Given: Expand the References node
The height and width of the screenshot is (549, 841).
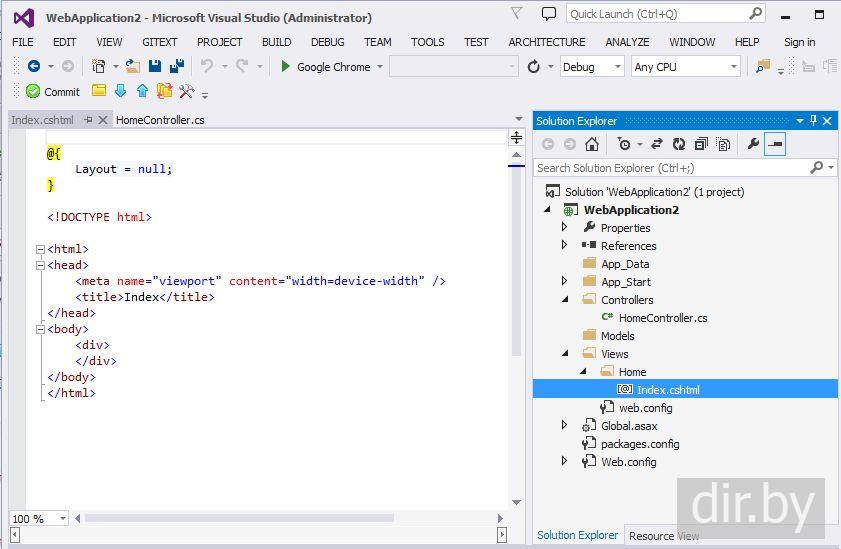Looking at the screenshot, I should click(565, 245).
